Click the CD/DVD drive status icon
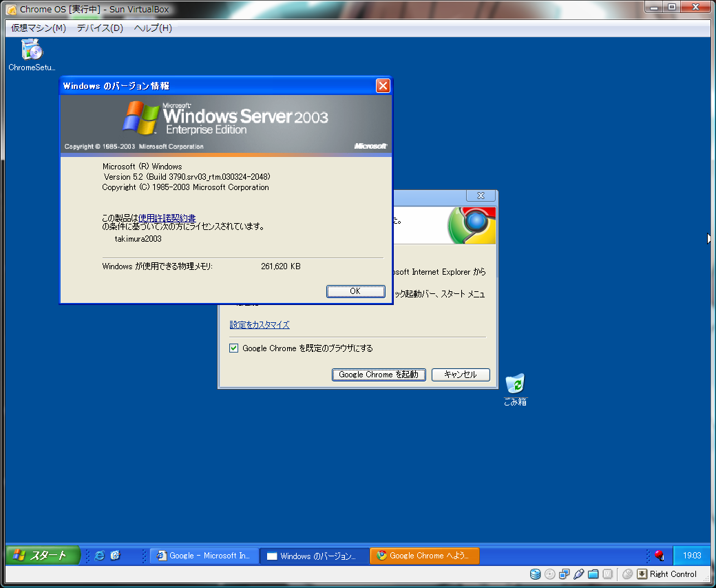Image resolution: width=716 pixels, height=588 pixels. point(550,574)
